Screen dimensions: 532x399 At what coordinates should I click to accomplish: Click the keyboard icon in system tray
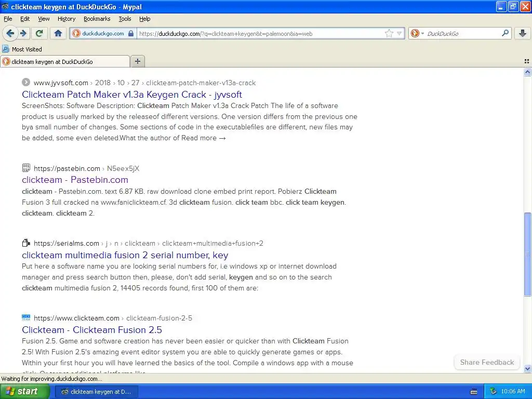(474, 392)
